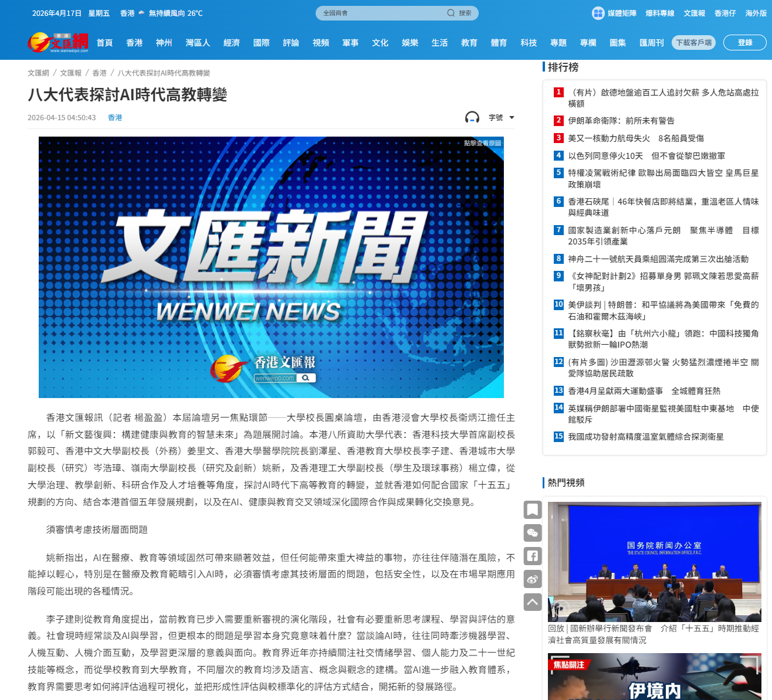Open the 海外版 top link
Screen dimensions: 772x700
[x=756, y=13]
